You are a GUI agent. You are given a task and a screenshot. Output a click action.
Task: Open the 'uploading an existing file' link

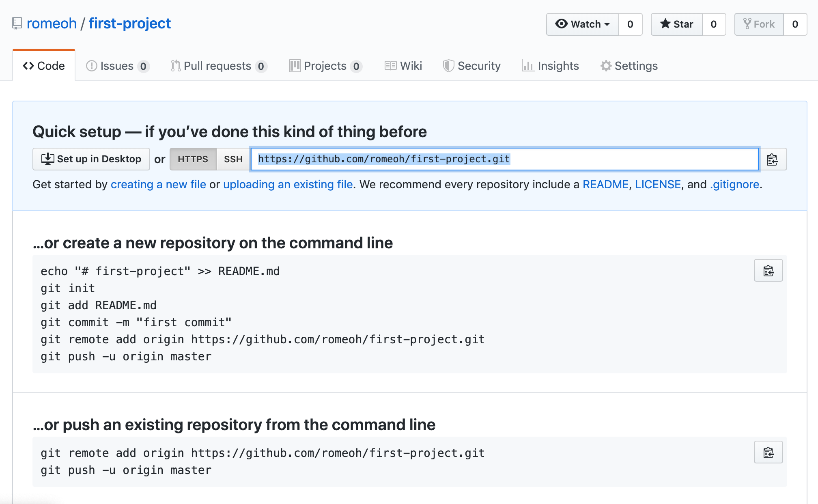[x=288, y=185]
